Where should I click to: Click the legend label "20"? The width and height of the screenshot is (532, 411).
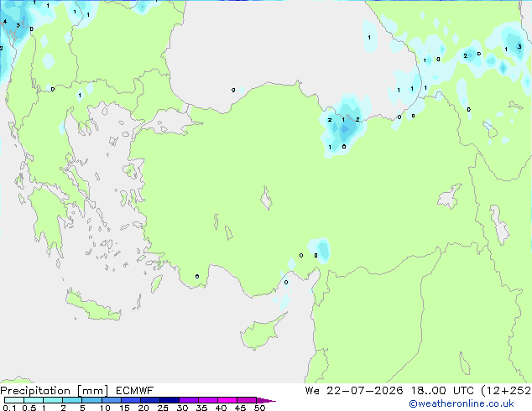[x=143, y=408]
